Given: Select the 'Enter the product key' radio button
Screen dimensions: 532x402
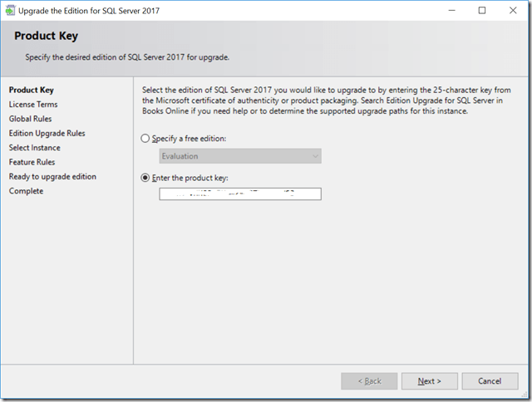Looking at the screenshot, I should pyautogui.click(x=145, y=178).
